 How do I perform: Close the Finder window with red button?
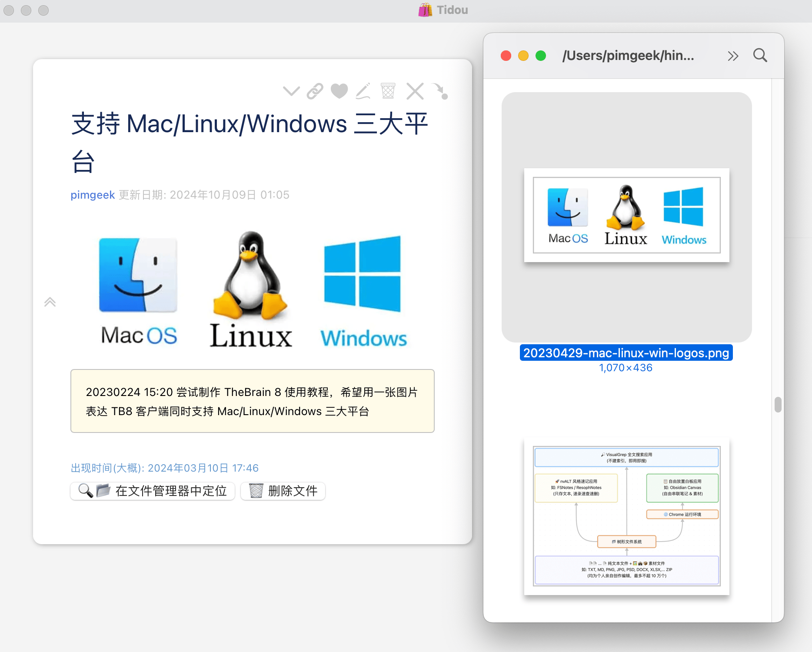(506, 56)
